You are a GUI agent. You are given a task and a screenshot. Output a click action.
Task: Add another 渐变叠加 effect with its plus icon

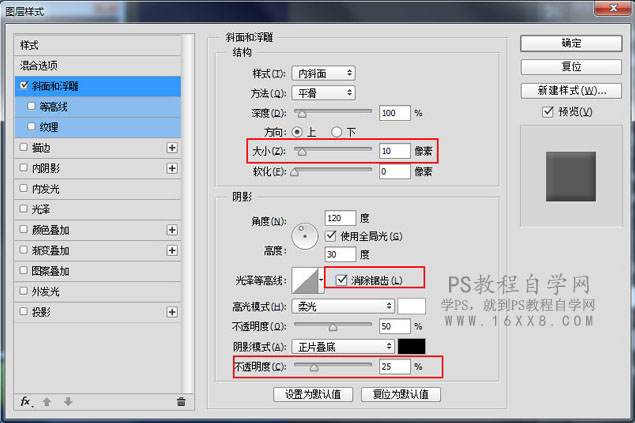172,251
